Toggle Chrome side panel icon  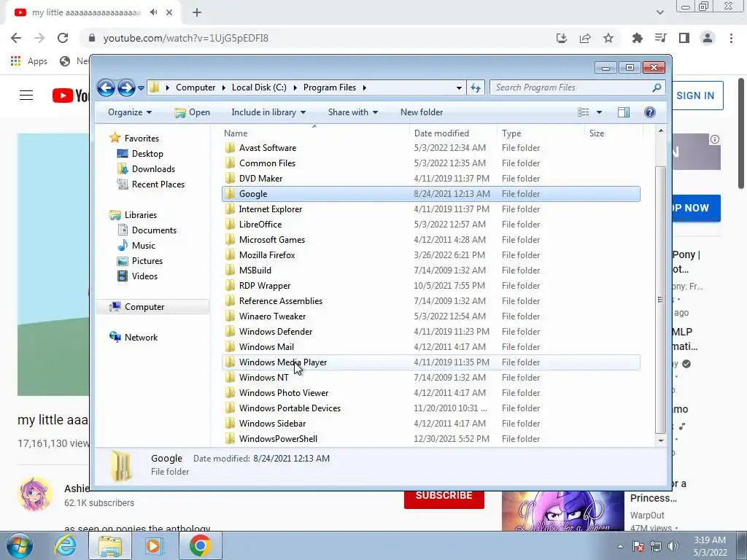(684, 38)
